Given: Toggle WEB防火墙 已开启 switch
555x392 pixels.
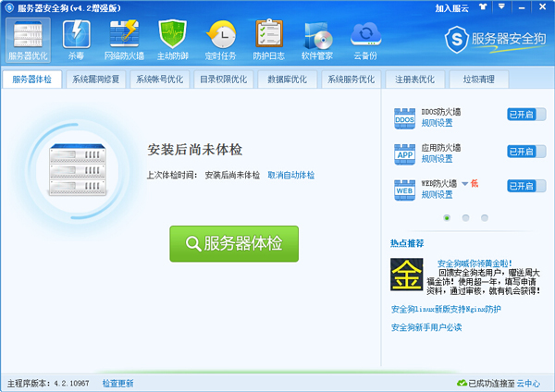Looking at the screenshot, I should (526, 186).
